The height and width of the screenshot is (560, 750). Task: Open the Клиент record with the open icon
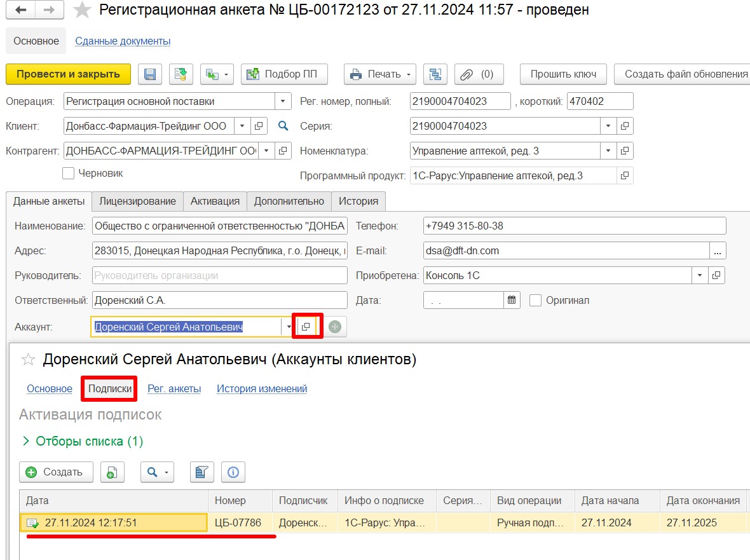tap(258, 126)
